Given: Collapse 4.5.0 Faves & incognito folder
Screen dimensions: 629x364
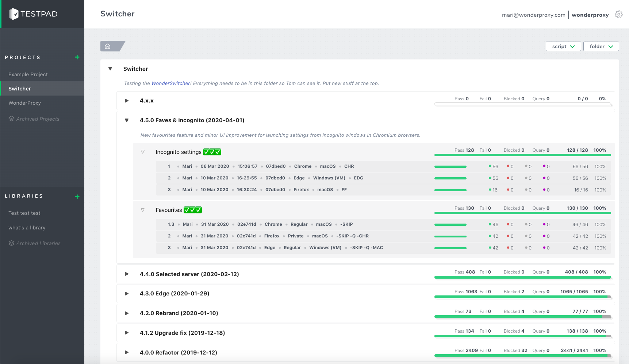Looking at the screenshot, I should point(127,120).
